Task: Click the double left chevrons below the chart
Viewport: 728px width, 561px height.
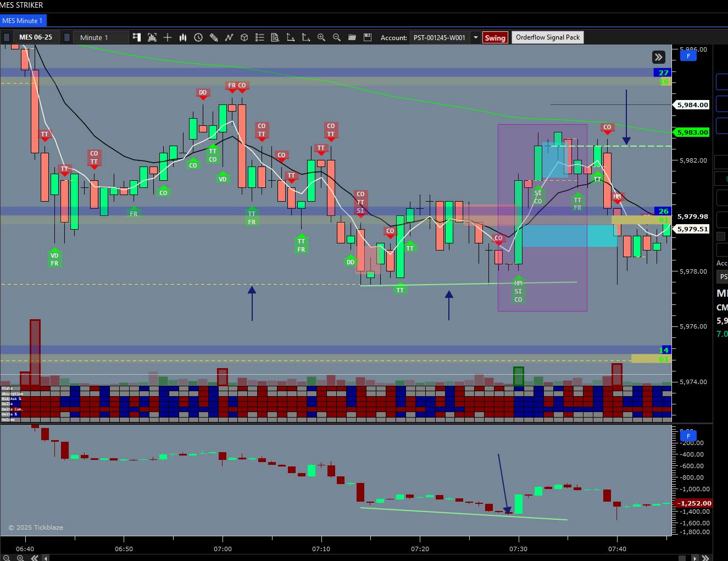Action: 34,558
